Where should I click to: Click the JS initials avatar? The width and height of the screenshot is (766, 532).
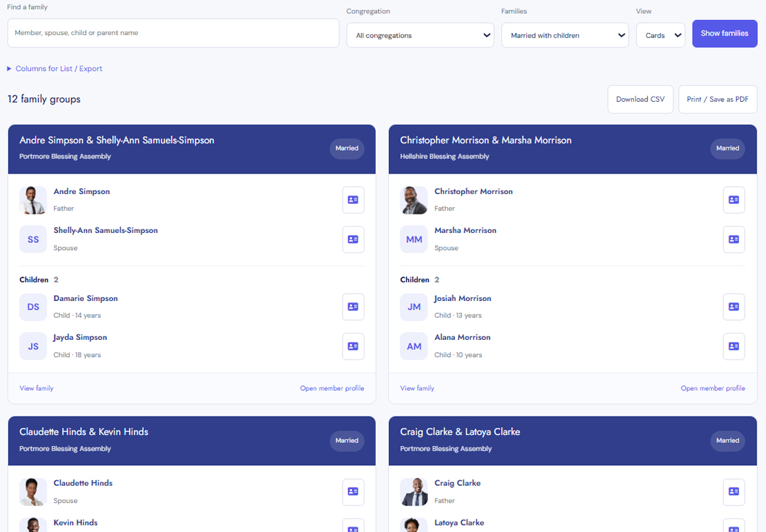[x=33, y=347]
